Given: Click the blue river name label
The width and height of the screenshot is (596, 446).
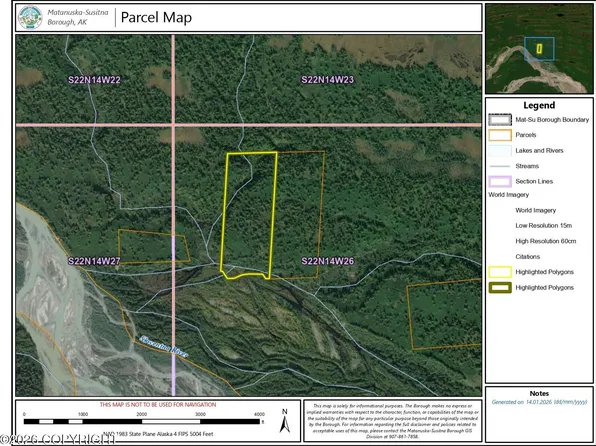Looking at the screenshot, I should (164, 346).
